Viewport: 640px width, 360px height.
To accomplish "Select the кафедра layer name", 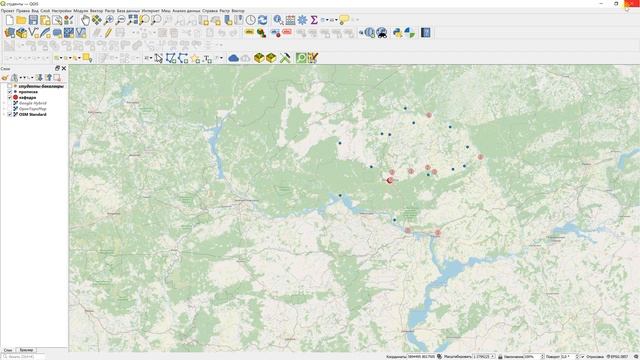I will (27, 98).
